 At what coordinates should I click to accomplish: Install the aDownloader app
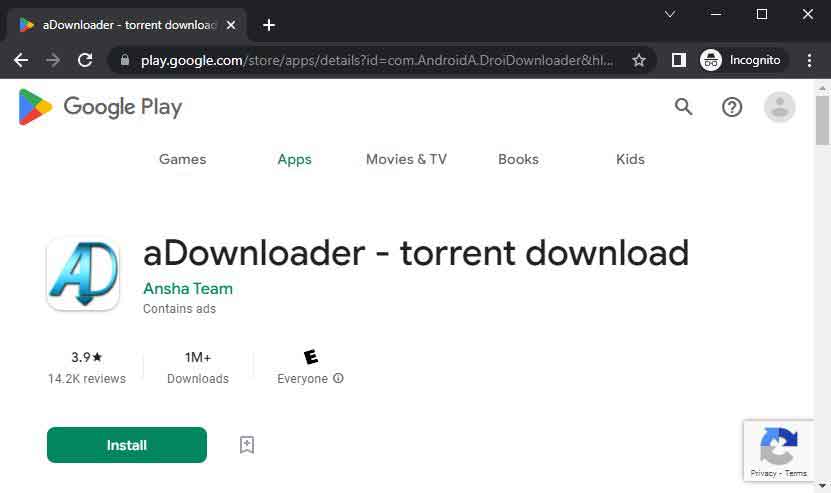(x=127, y=445)
